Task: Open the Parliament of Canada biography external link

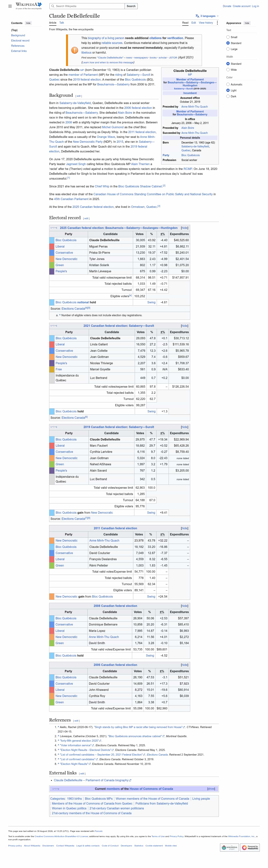Action: [x=92, y=780]
